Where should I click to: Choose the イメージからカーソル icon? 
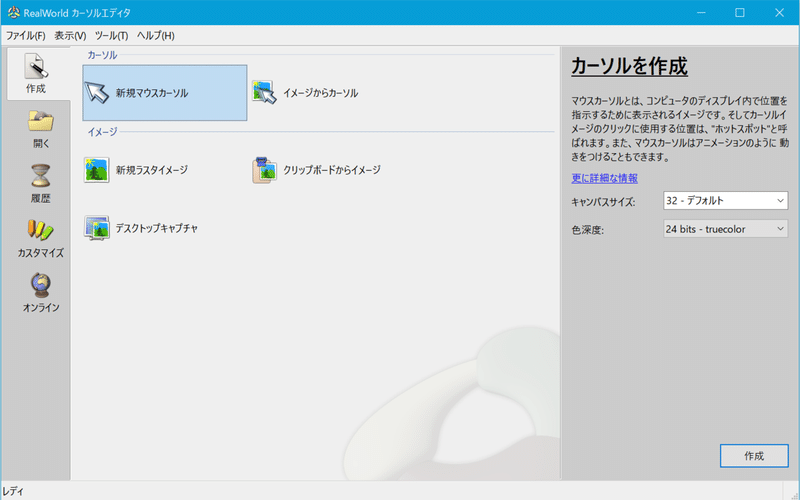point(264,93)
